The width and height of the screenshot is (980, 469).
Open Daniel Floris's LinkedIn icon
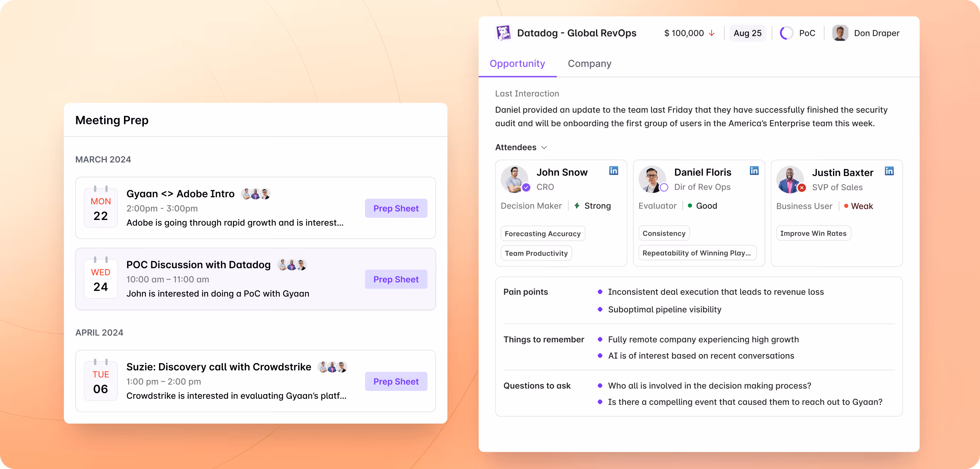[x=754, y=171]
